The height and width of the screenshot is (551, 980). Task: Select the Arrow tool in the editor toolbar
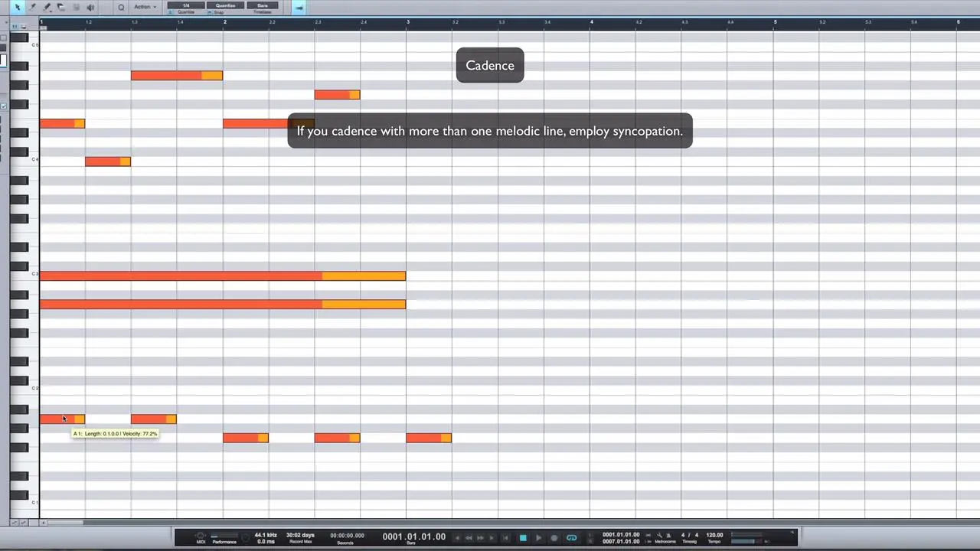pos(18,7)
